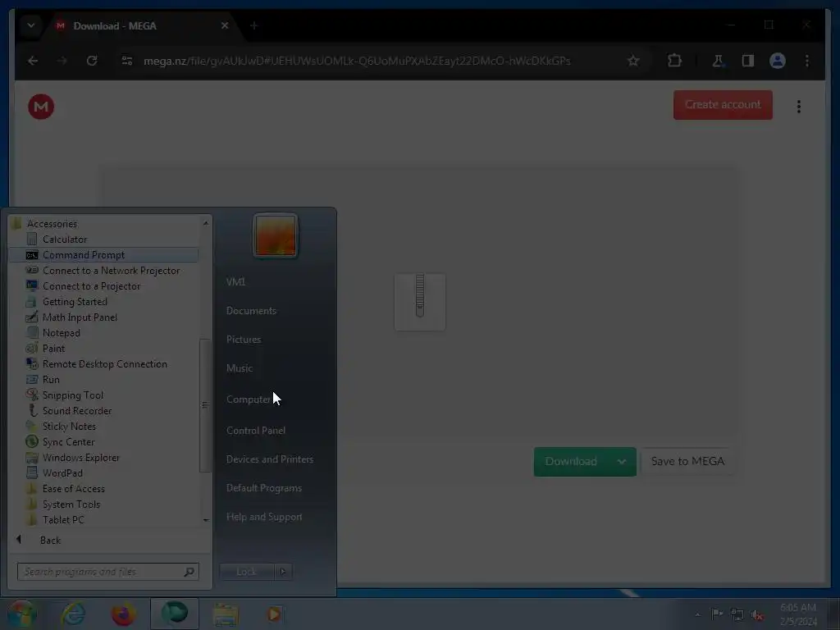
Task: Open the Download button dropdown arrow
Action: pos(622,461)
